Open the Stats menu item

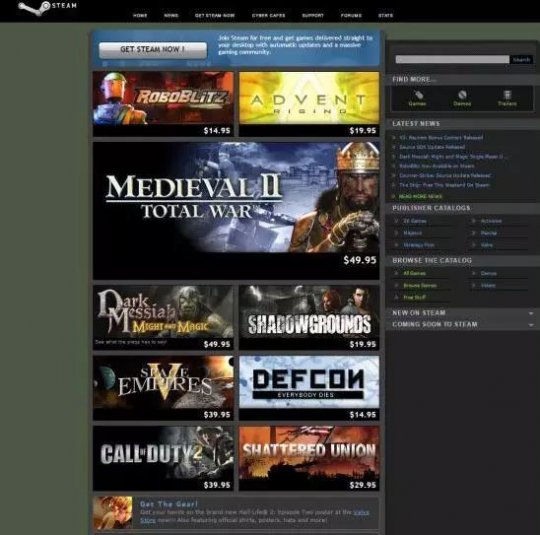coord(386,16)
